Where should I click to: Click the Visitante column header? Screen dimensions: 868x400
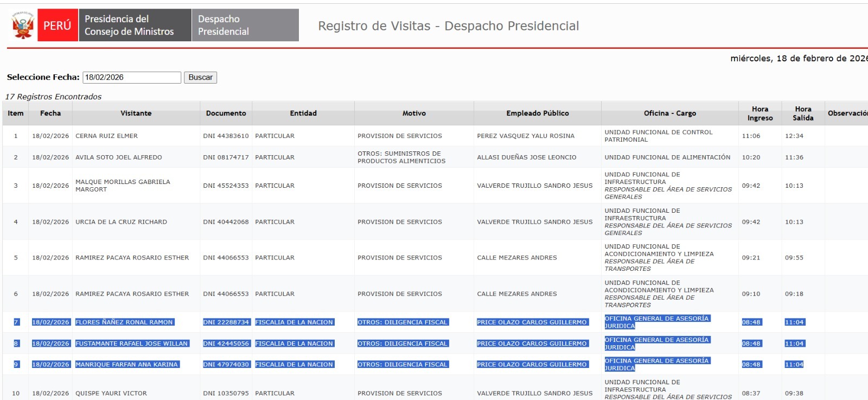point(136,113)
